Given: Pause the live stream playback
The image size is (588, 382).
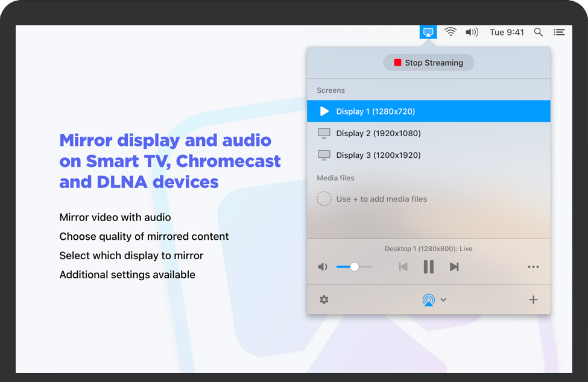Looking at the screenshot, I should 429,267.
